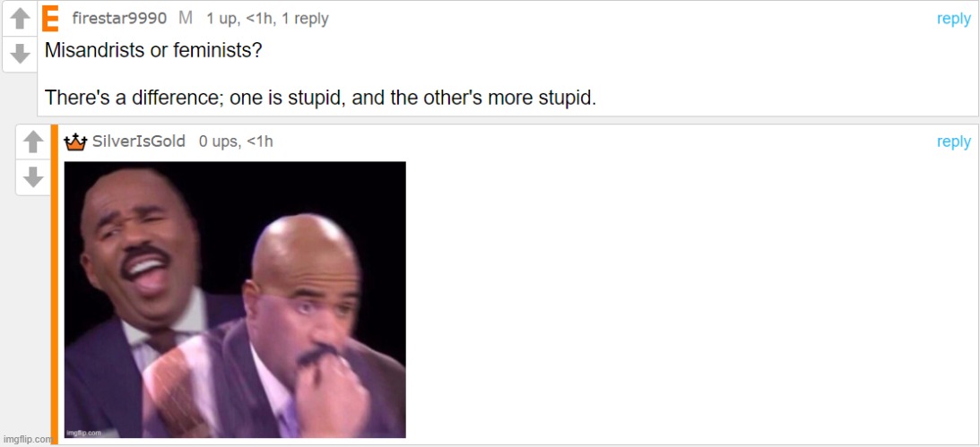Click the imgflip.com watermark at page corner
This screenshot has width=980, height=447.
point(26,440)
